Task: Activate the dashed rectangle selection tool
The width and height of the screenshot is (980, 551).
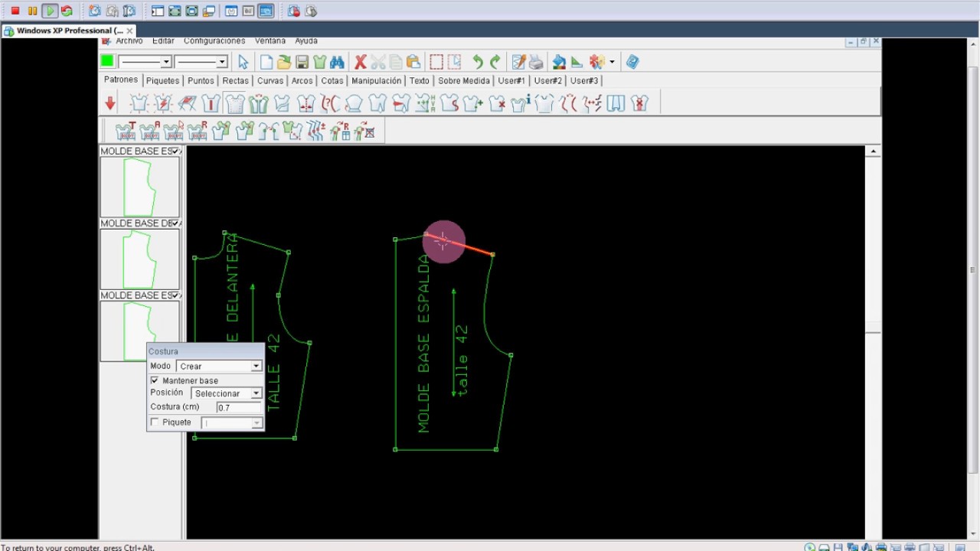Action: (436, 62)
